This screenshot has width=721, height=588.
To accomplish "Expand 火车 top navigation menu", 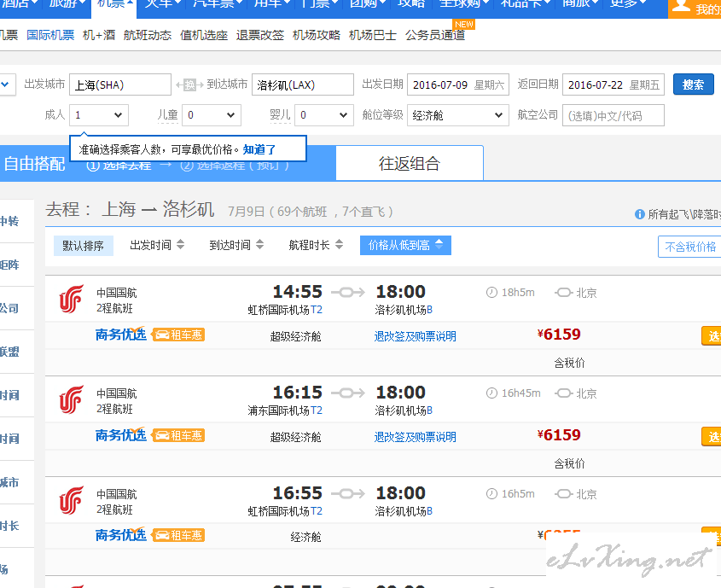I will [x=164, y=3].
